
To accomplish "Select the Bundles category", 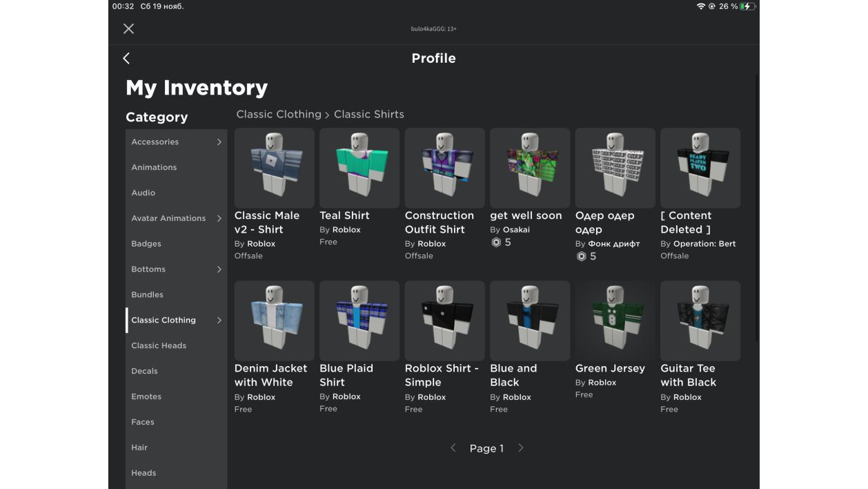I will 176,295.
